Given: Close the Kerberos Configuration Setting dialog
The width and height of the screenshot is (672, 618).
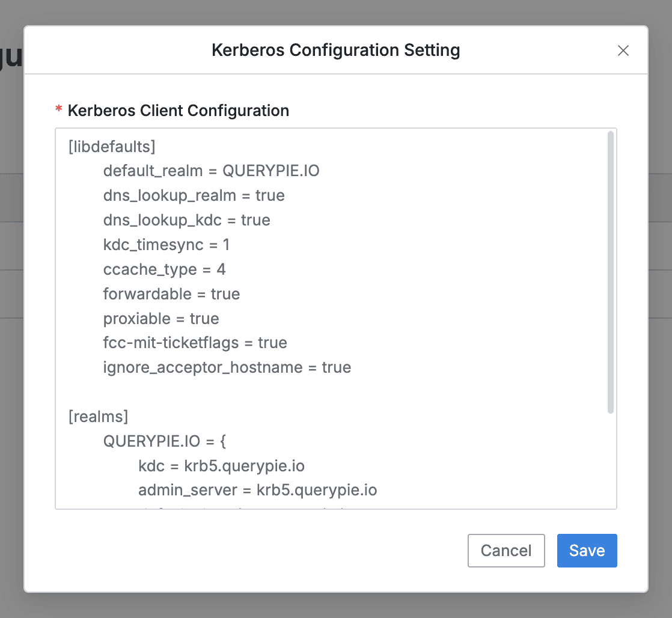Looking at the screenshot, I should pyautogui.click(x=623, y=50).
